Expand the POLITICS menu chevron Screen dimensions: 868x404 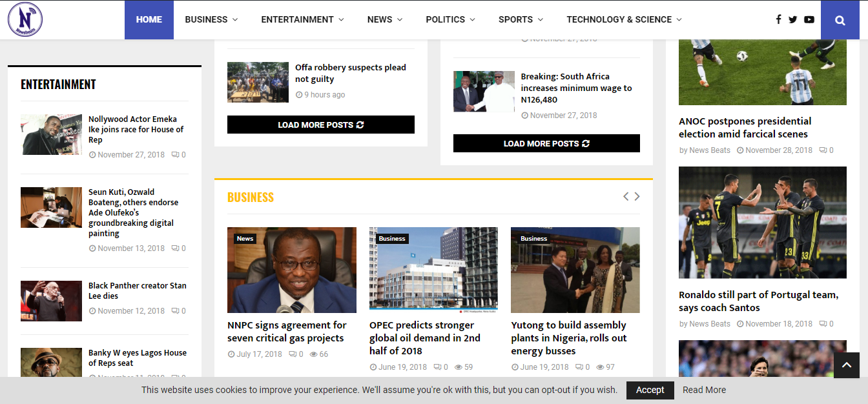tap(472, 19)
